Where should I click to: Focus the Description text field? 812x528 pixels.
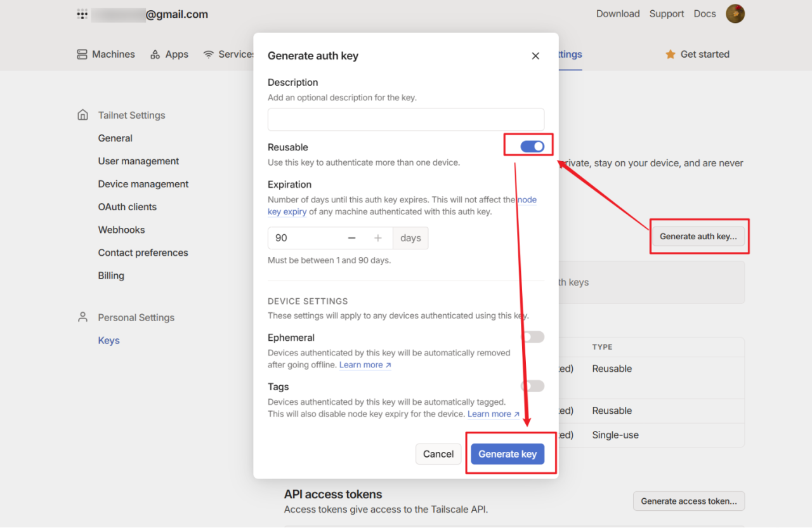[x=406, y=119]
